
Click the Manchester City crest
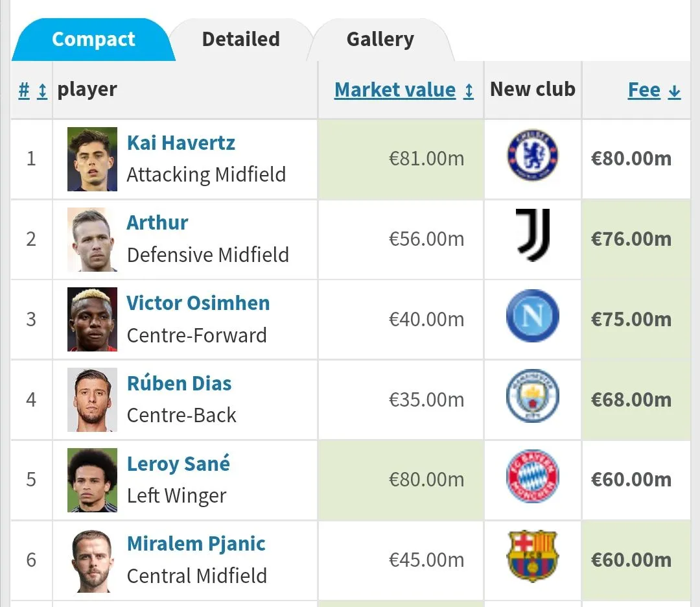pyautogui.click(x=532, y=396)
